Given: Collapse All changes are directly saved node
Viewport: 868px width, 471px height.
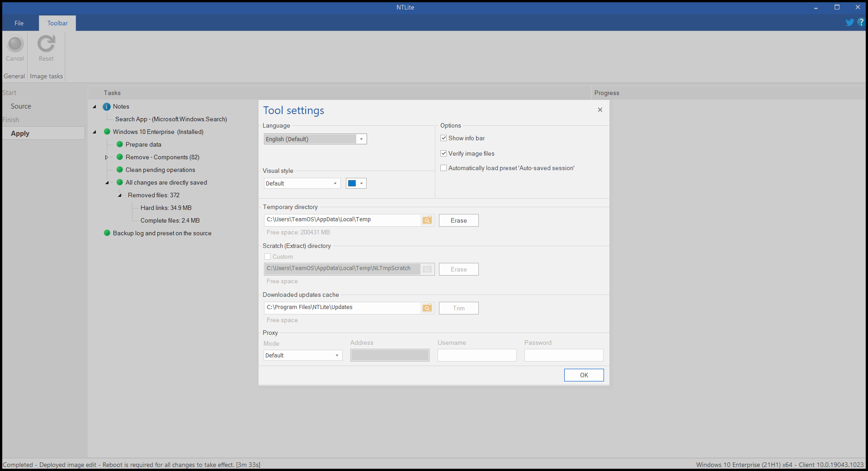Looking at the screenshot, I should (x=107, y=183).
